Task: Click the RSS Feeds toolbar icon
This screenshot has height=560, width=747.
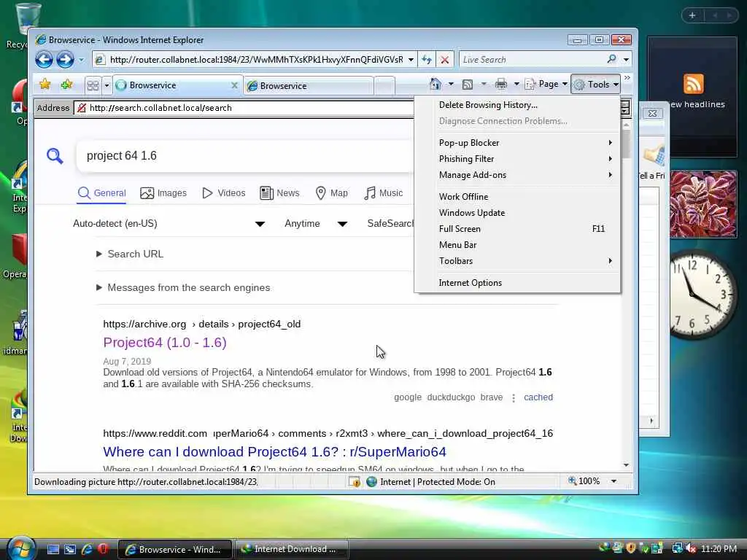Action: pyautogui.click(x=468, y=85)
